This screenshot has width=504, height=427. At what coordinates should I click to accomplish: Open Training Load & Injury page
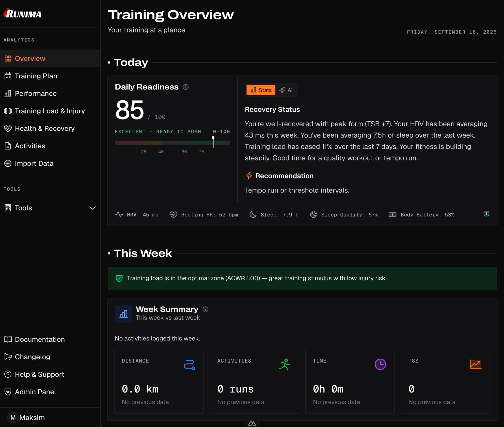(50, 111)
